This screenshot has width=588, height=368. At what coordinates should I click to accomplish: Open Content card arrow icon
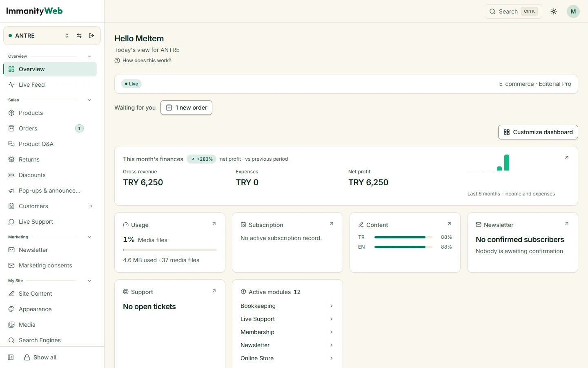449,224
